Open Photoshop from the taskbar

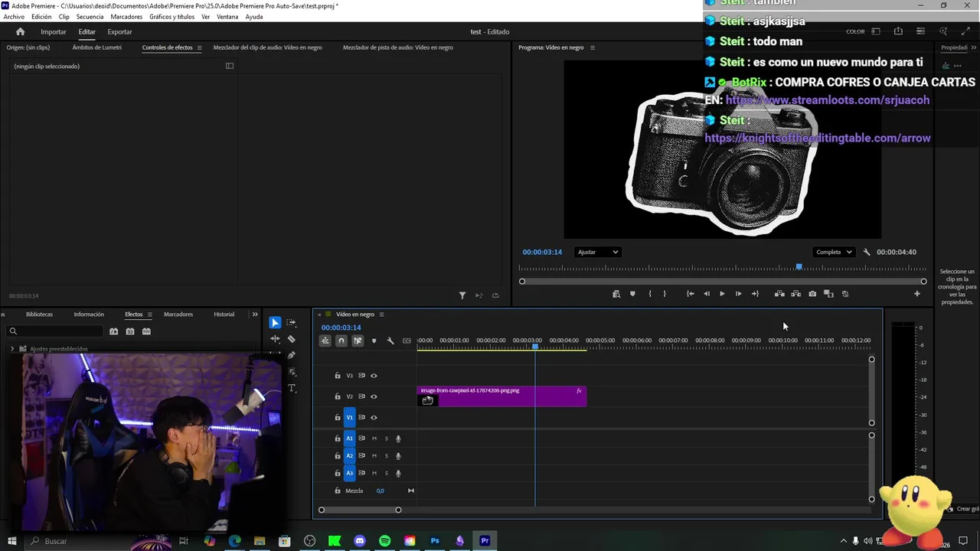click(x=435, y=541)
